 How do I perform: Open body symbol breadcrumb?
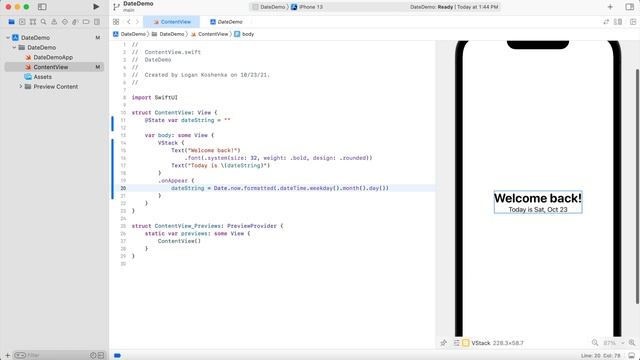point(244,34)
